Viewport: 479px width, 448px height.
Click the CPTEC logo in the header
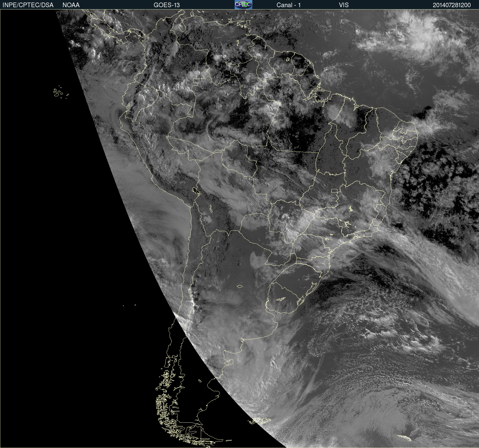point(243,5)
